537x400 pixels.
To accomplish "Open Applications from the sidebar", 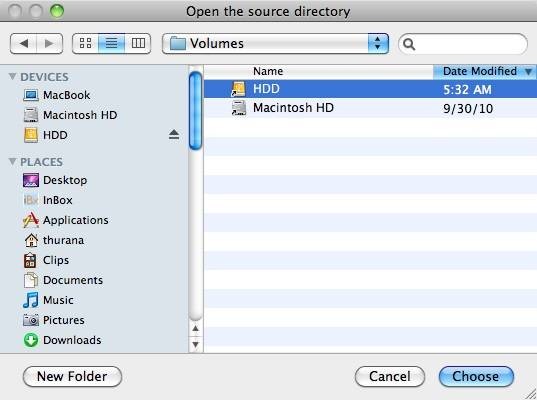I will (76, 220).
